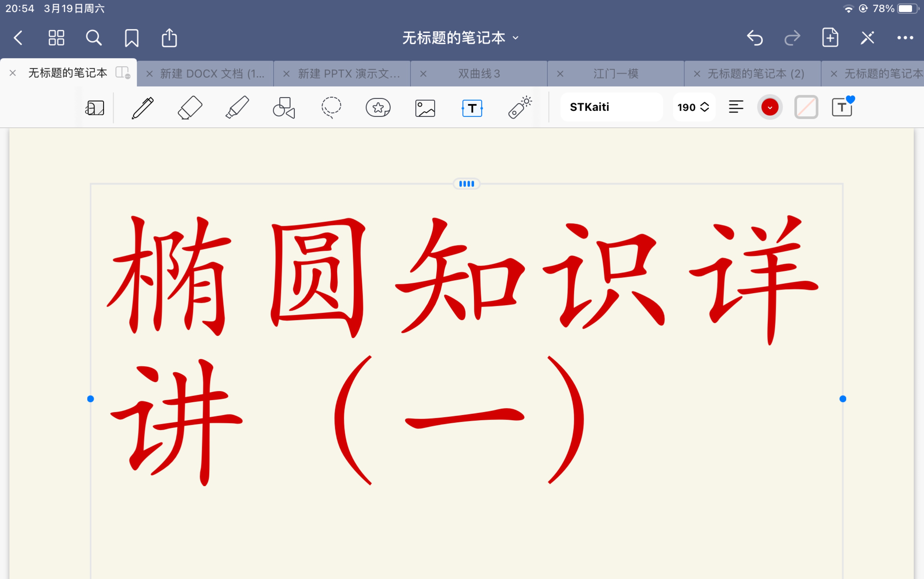This screenshot has height=579, width=924.
Task: Select the Eraser tool
Action: tap(190, 108)
